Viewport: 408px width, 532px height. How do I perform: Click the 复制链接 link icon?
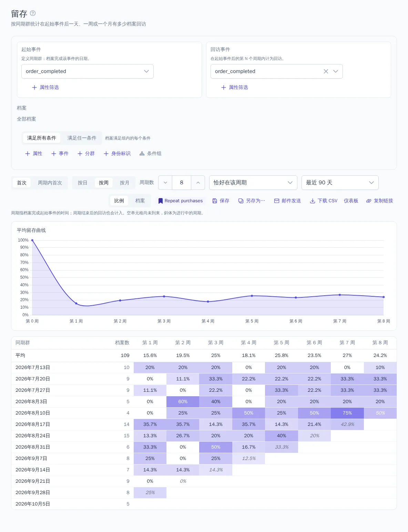pos(369,201)
